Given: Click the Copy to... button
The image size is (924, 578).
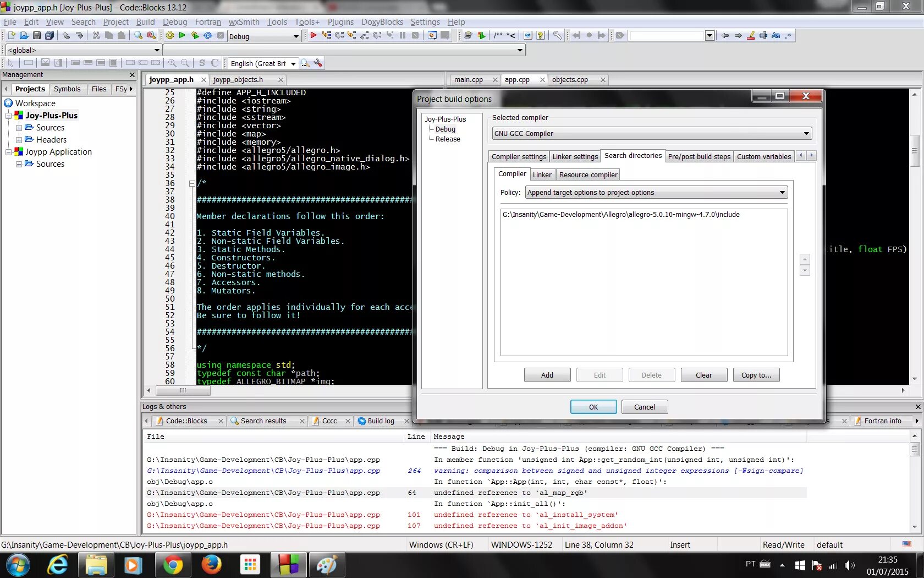Looking at the screenshot, I should point(756,375).
